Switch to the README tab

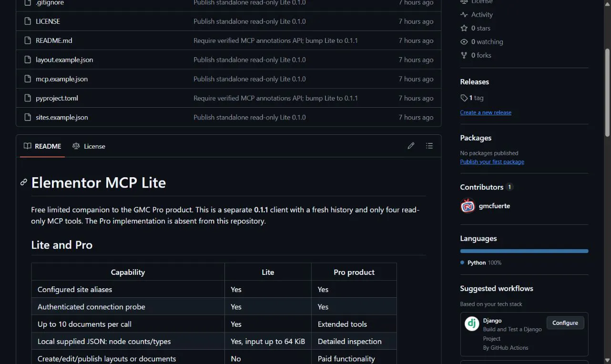[42, 146]
